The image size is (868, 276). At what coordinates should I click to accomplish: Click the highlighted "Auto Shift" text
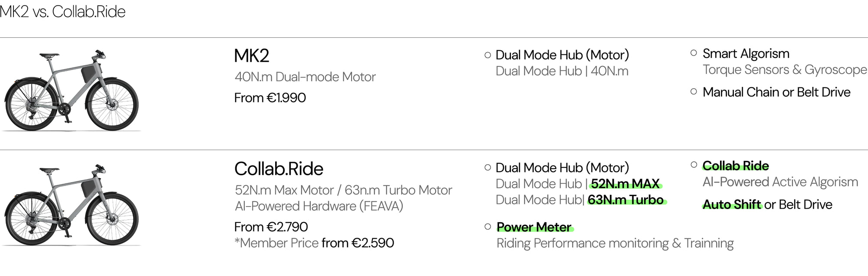pyautogui.click(x=731, y=204)
